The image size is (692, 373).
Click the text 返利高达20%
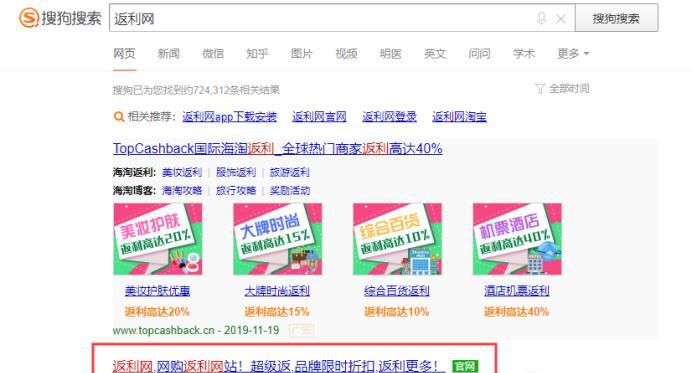click(x=157, y=312)
